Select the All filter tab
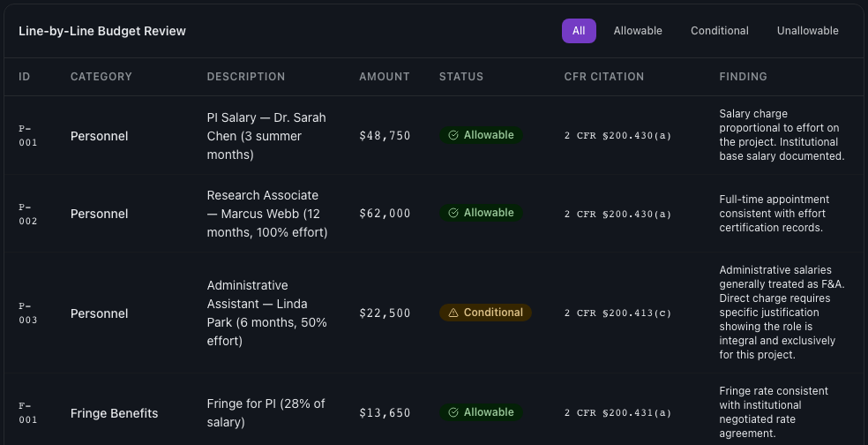This screenshot has height=445, width=868. [579, 31]
